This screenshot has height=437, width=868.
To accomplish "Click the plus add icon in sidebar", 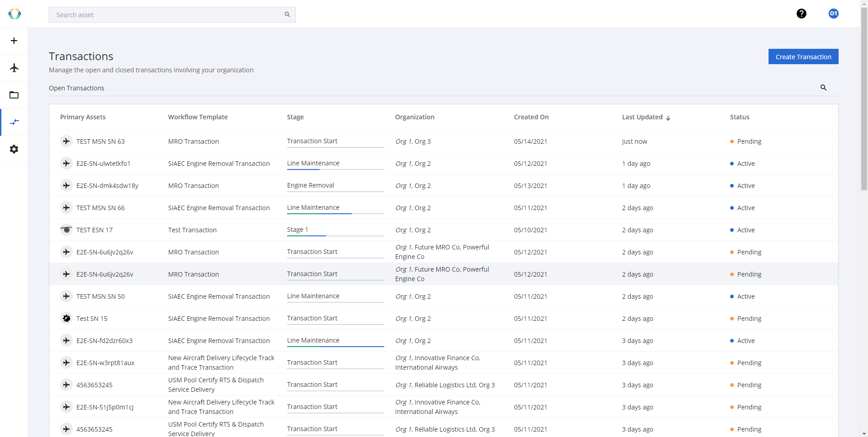I will coord(14,41).
